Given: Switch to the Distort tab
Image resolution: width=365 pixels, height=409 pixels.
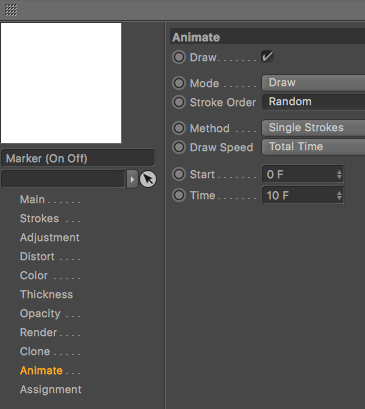Looking at the screenshot, I should coord(37,256).
